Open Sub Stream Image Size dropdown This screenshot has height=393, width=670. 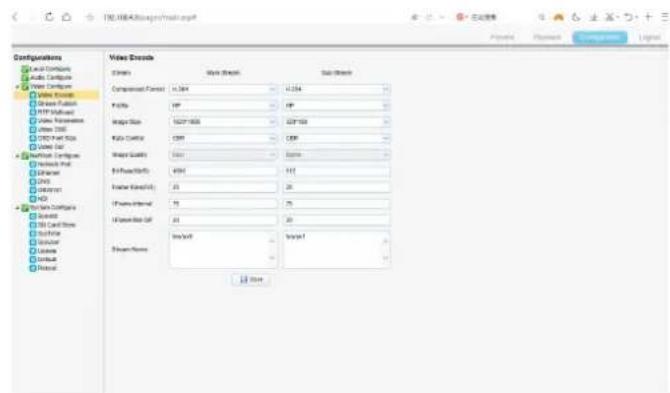(x=336, y=122)
